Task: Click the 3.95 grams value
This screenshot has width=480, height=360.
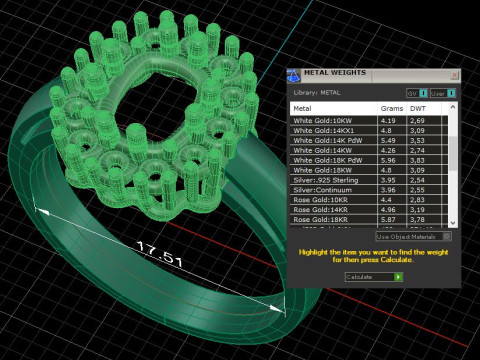Action: (388, 180)
